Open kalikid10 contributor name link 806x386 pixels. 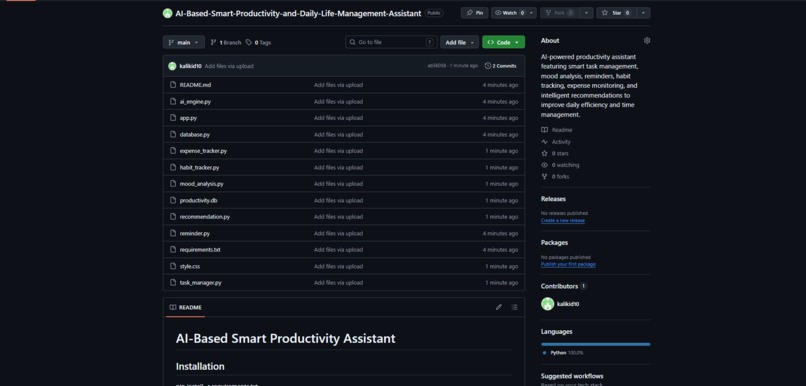(x=568, y=304)
